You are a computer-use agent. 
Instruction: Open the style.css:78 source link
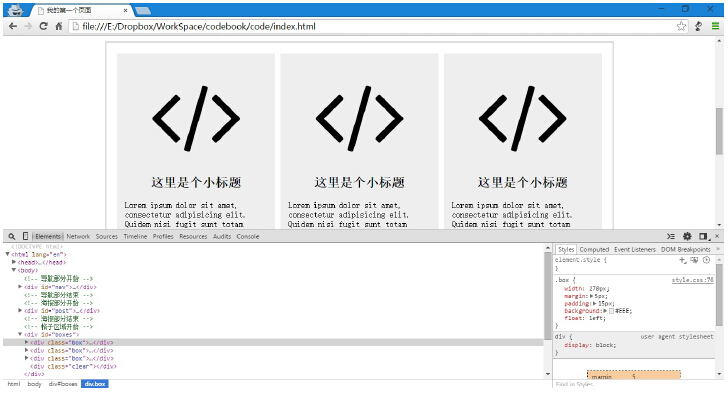click(692, 280)
